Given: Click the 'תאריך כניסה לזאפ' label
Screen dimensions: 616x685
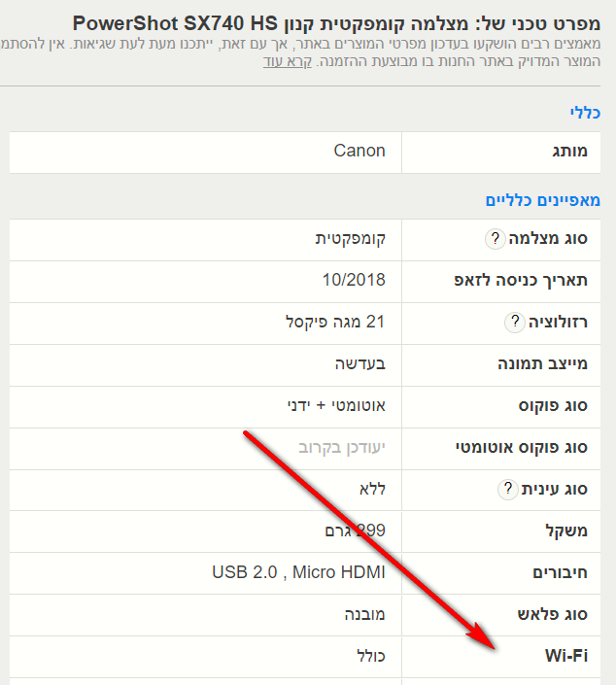Looking at the screenshot, I should pos(521,280).
